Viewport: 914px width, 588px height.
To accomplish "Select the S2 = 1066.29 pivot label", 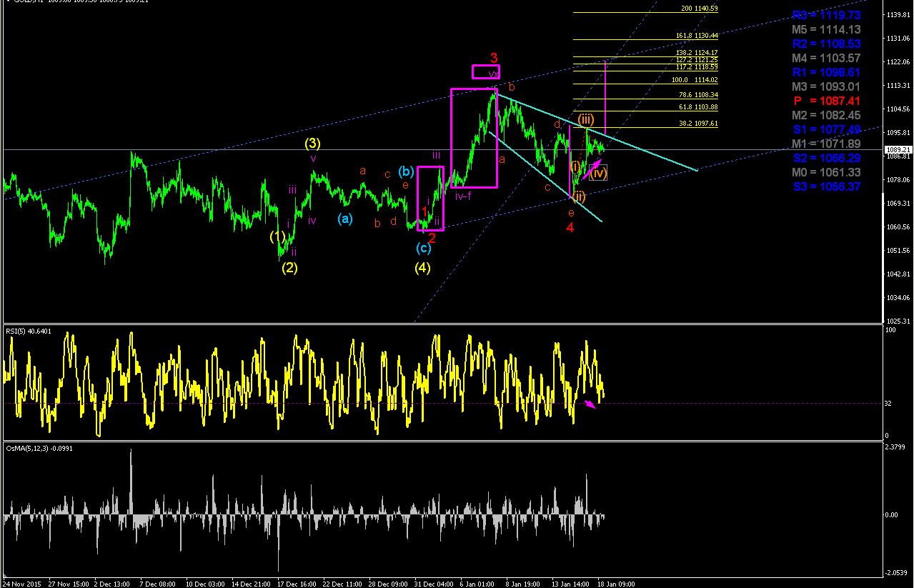I will click(826, 158).
